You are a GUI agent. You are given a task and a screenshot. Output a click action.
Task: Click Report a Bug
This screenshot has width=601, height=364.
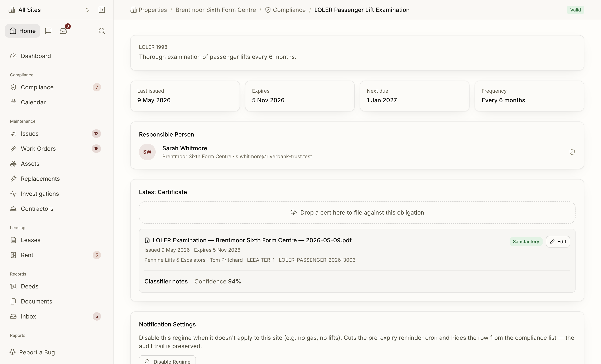32,352
